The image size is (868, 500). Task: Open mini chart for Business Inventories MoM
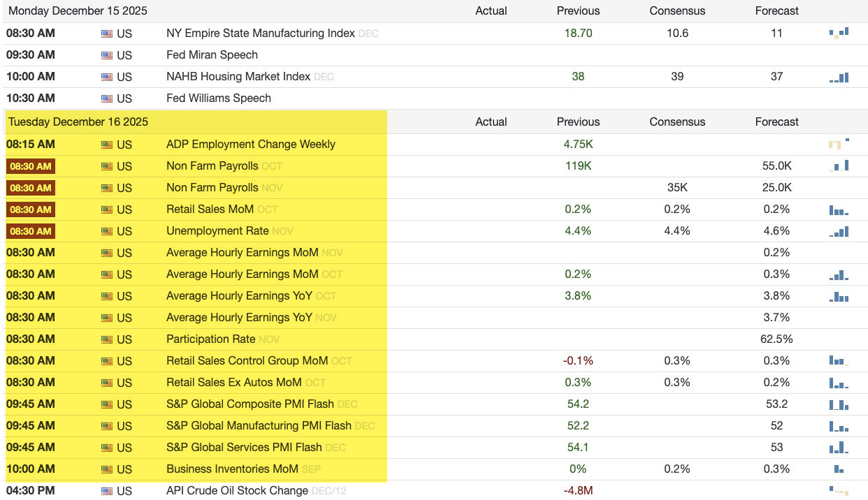coord(839,469)
